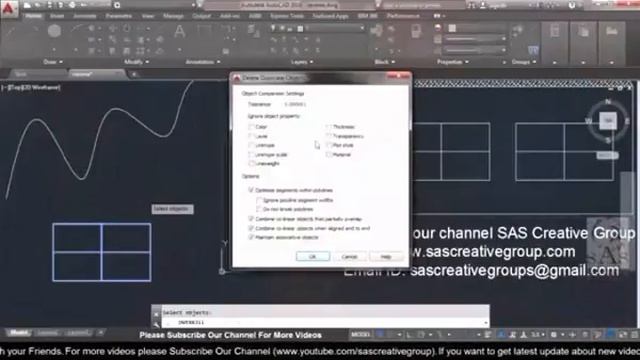Viewport: 640px width, 360px height.
Task: Select the Text annotation tool
Action: pos(180,31)
